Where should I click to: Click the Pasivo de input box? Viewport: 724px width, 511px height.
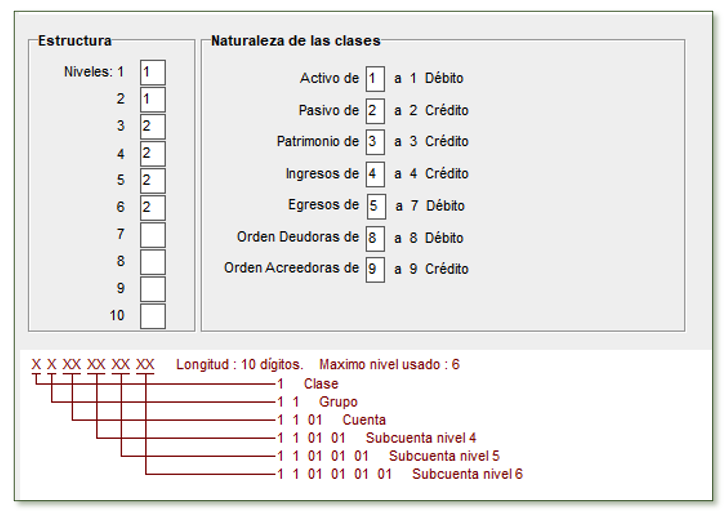coord(375,110)
